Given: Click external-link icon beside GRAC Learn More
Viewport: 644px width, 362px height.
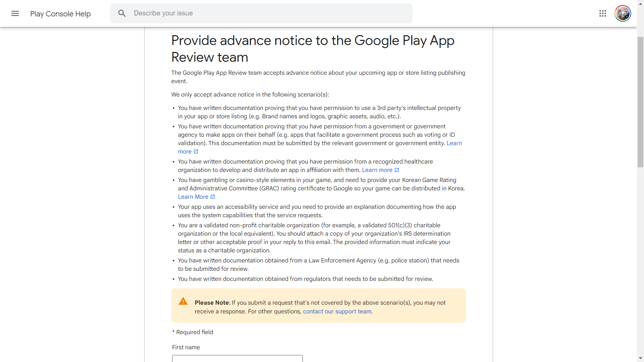Looking at the screenshot, I should pyautogui.click(x=213, y=197).
